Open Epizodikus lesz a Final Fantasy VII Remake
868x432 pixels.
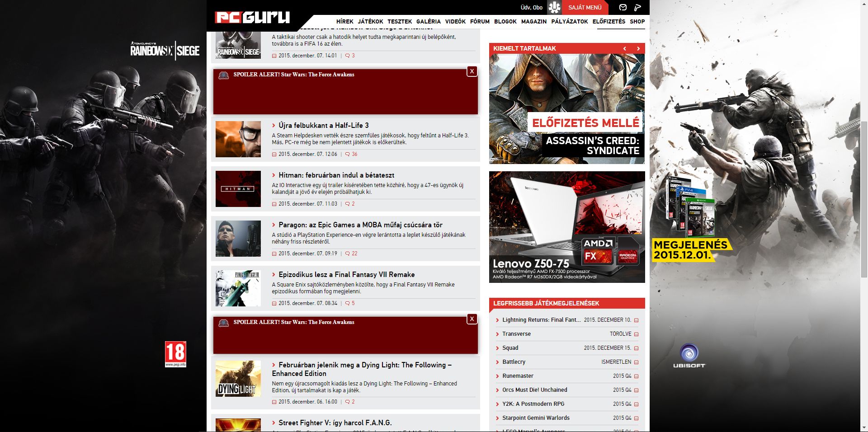click(x=346, y=274)
